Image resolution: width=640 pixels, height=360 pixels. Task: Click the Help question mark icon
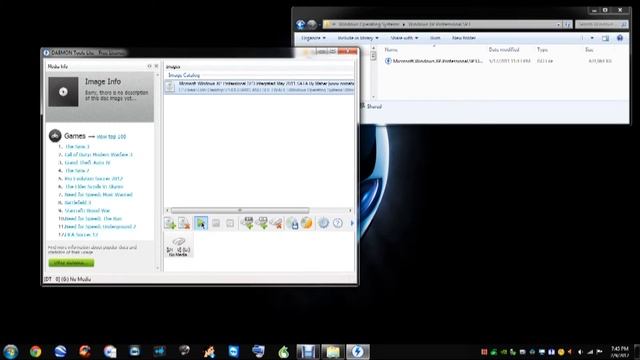click(338, 223)
